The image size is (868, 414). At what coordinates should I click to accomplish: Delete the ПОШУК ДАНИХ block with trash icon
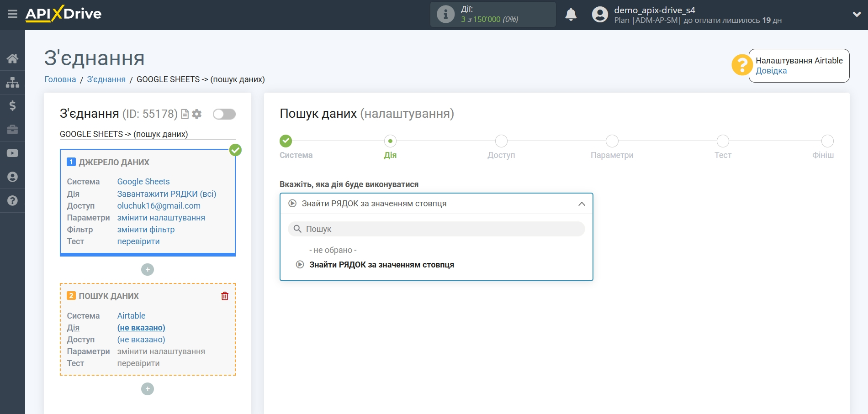click(225, 296)
